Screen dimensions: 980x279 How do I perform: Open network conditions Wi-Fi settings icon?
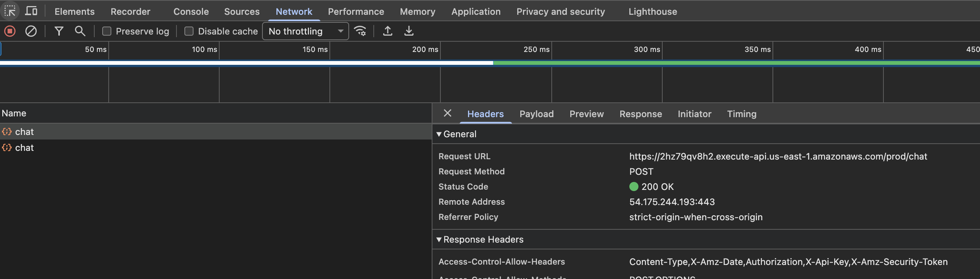click(360, 31)
